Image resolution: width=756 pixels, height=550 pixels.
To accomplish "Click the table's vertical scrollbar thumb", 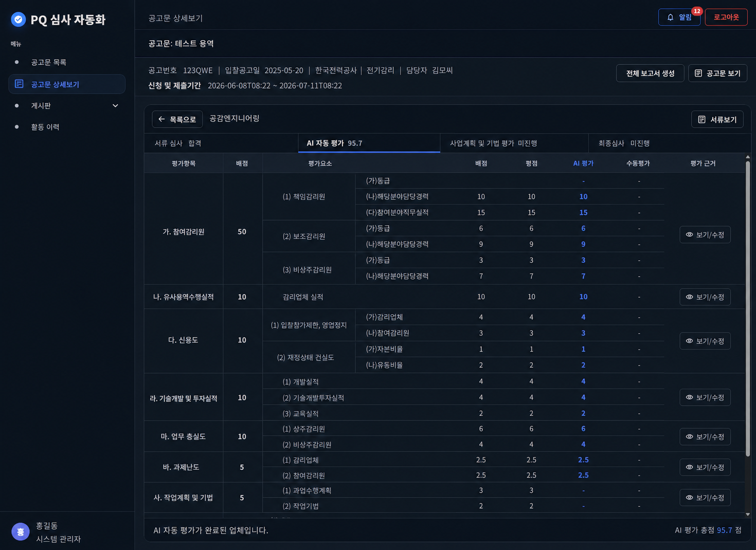I will 748,308.
